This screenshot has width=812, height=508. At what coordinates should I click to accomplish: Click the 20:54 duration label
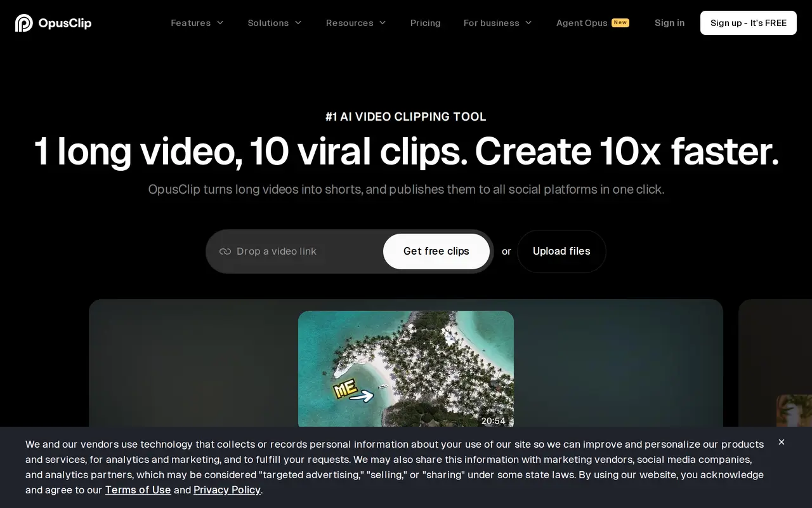point(493,420)
